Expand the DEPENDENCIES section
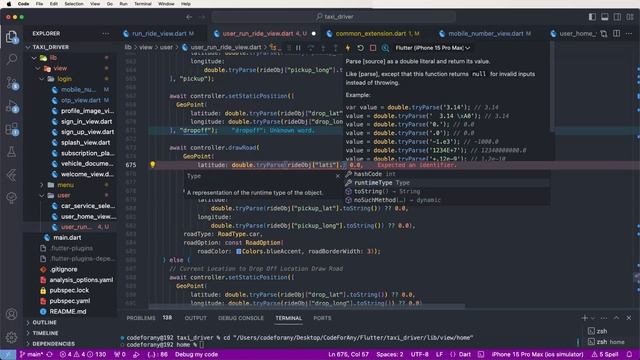This screenshot has width=640, height=360. point(53,344)
